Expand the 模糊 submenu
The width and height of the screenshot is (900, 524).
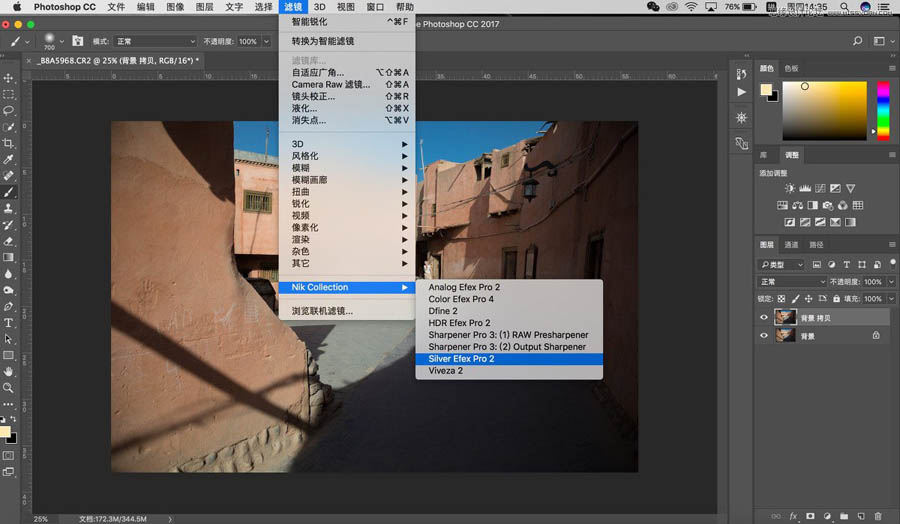pos(346,168)
